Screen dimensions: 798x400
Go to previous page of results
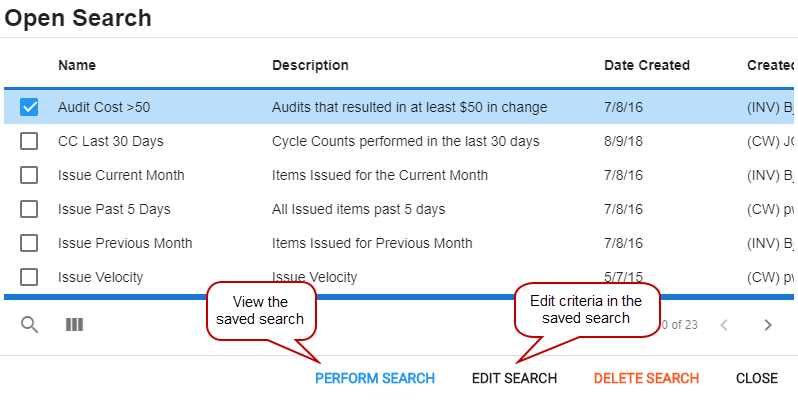coord(724,324)
